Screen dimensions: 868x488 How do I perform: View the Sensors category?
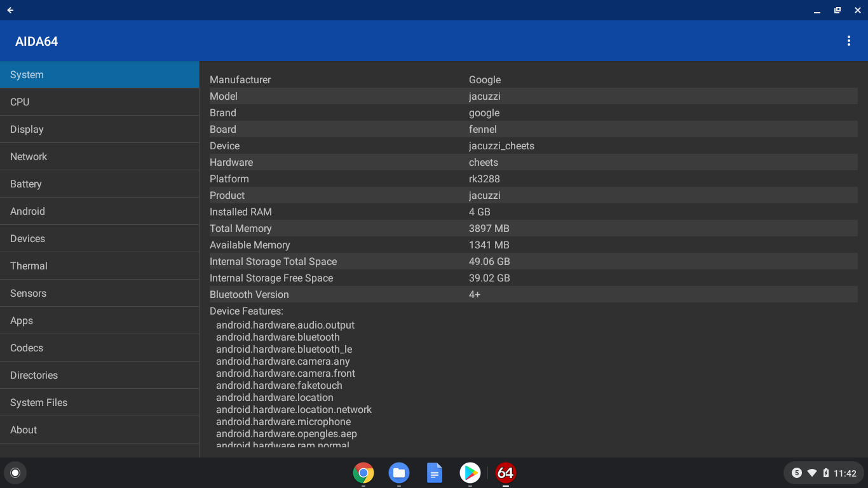click(100, 293)
